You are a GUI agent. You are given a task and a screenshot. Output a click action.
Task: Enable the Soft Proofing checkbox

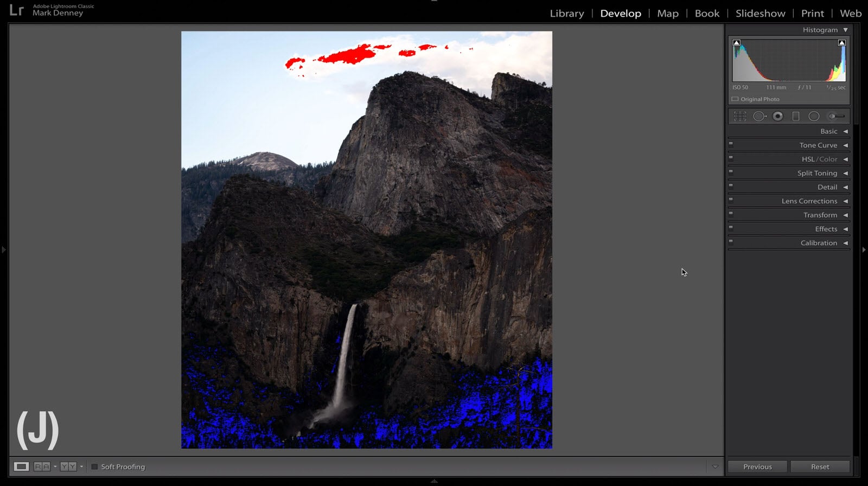click(x=94, y=466)
